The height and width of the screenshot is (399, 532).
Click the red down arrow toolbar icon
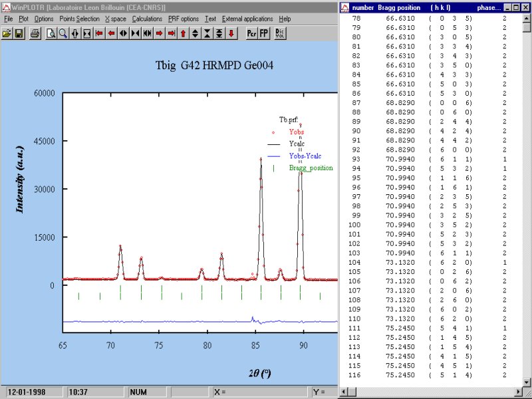click(231, 33)
